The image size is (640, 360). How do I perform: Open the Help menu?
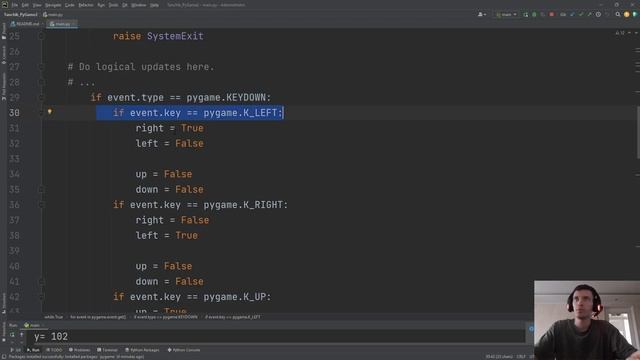[x=154, y=5]
